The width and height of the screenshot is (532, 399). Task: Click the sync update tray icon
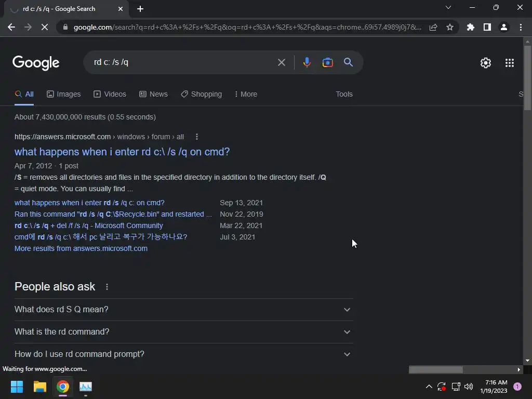(442, 387)
